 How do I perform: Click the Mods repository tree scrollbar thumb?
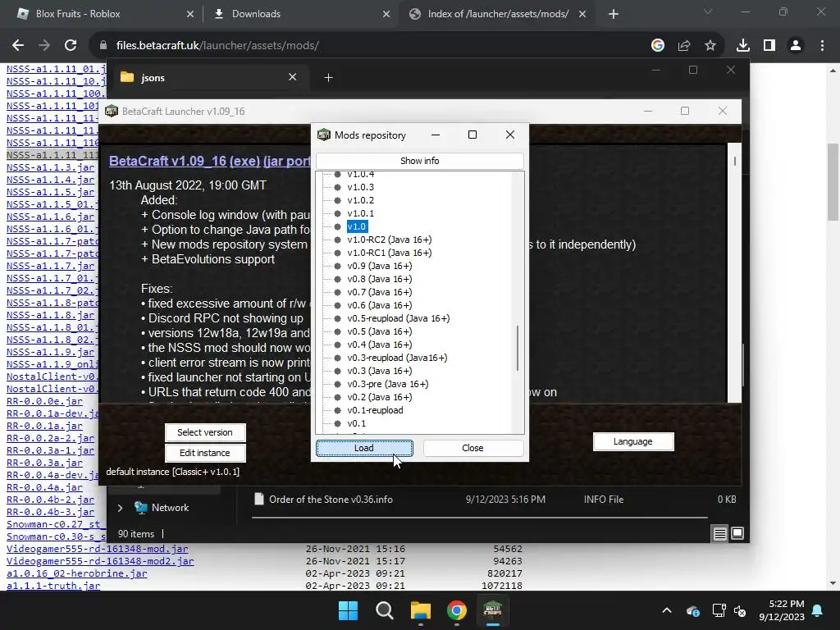[518, 348]
